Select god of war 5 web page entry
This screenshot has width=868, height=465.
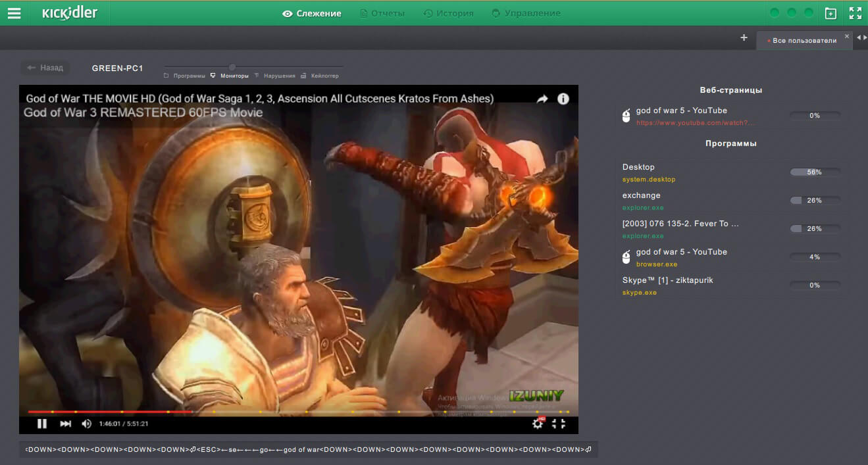682,110
